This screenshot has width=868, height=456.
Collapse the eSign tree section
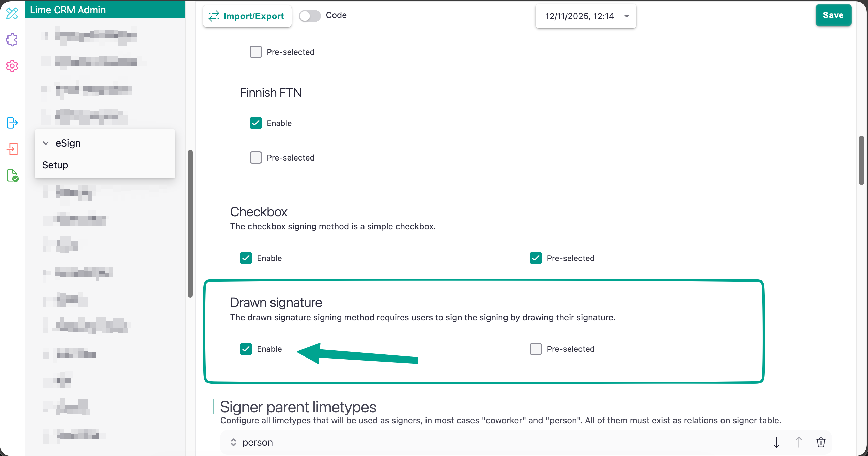coord(46,143)
